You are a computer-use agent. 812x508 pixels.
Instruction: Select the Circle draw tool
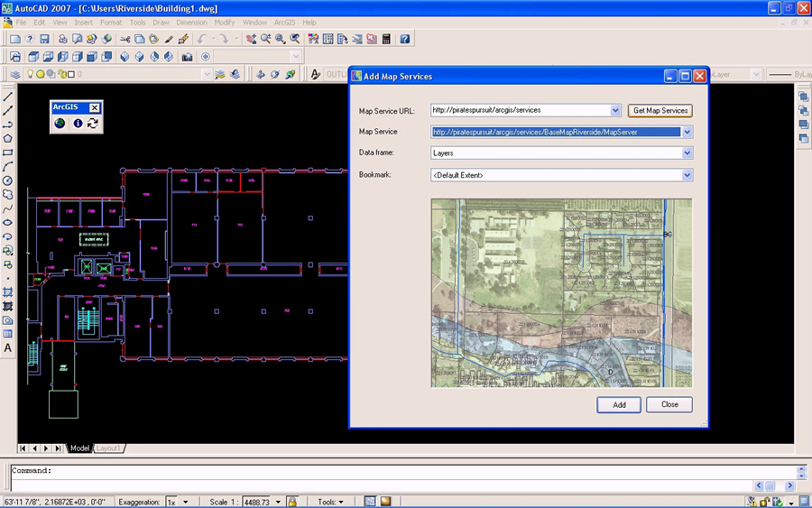point(8,180)
